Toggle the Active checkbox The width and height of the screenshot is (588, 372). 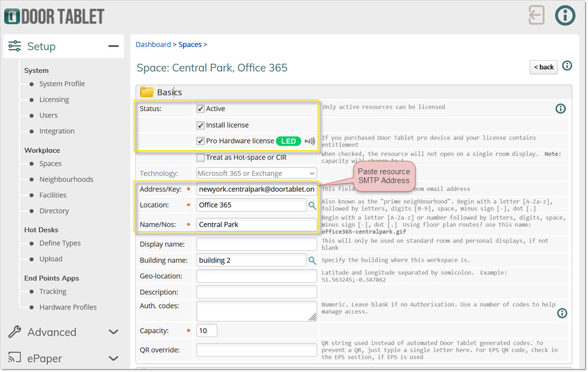(x=201, y=109)
